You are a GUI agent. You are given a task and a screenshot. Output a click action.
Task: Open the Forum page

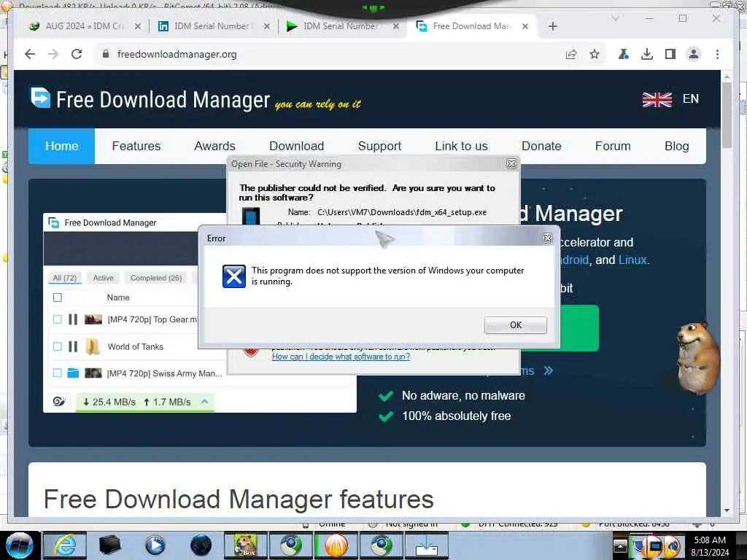[x=613, y=146]
